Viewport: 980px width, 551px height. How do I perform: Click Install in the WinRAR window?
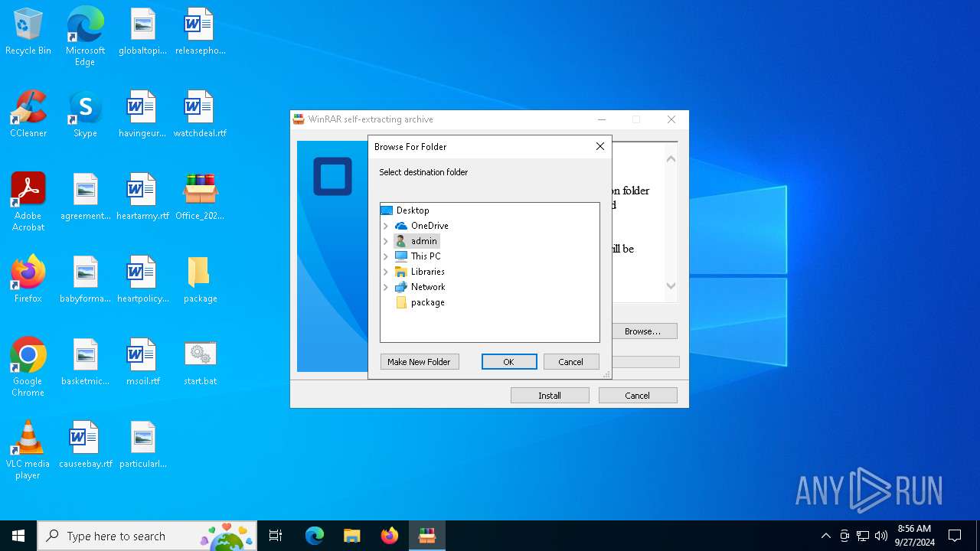(550, 396)
